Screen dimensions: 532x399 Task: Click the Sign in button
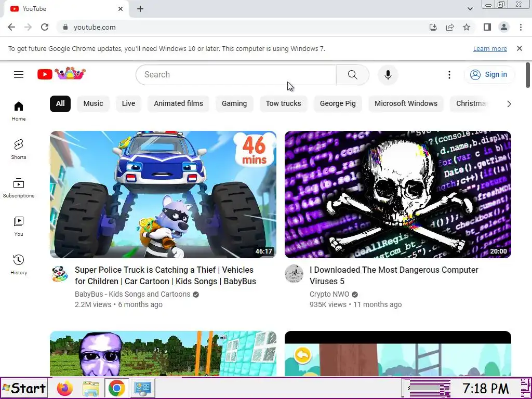[489, 75]
